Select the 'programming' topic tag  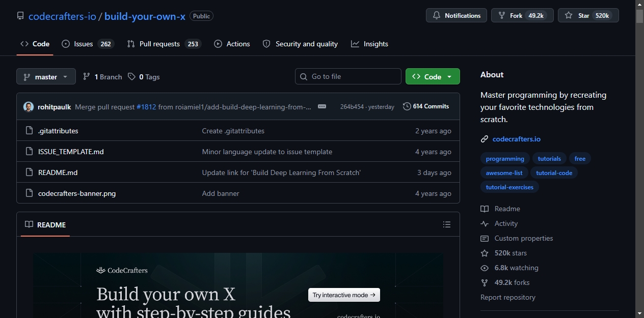505,159
